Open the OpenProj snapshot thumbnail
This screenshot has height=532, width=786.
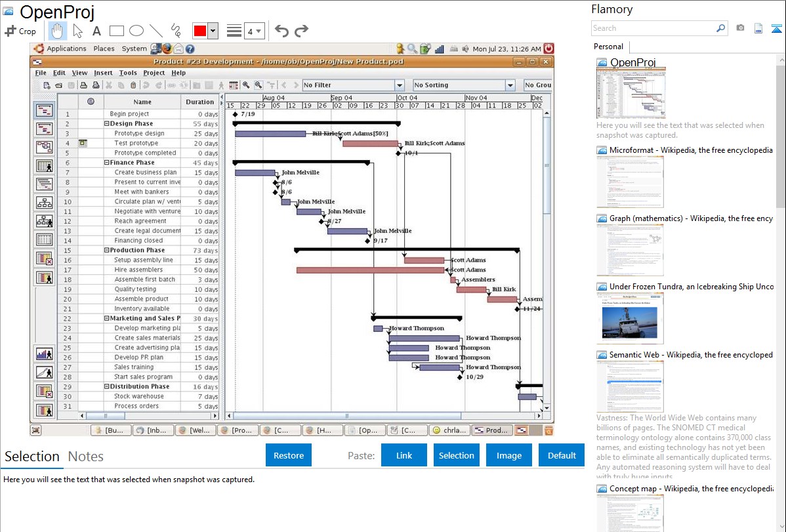(x=631, y=93)
